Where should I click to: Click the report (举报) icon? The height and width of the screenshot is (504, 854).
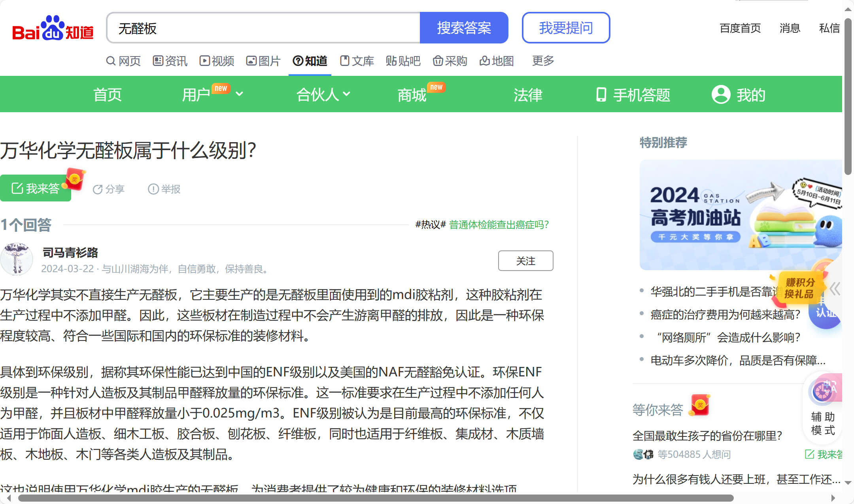(153, 189)
